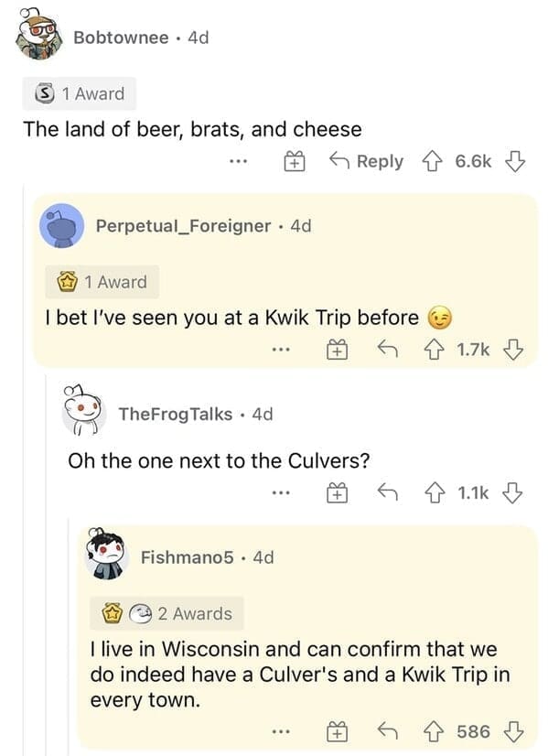View Perpetual_Foreigner's avatar profile
The height and width of the screenshot is (756, 548).
(61, 226)
